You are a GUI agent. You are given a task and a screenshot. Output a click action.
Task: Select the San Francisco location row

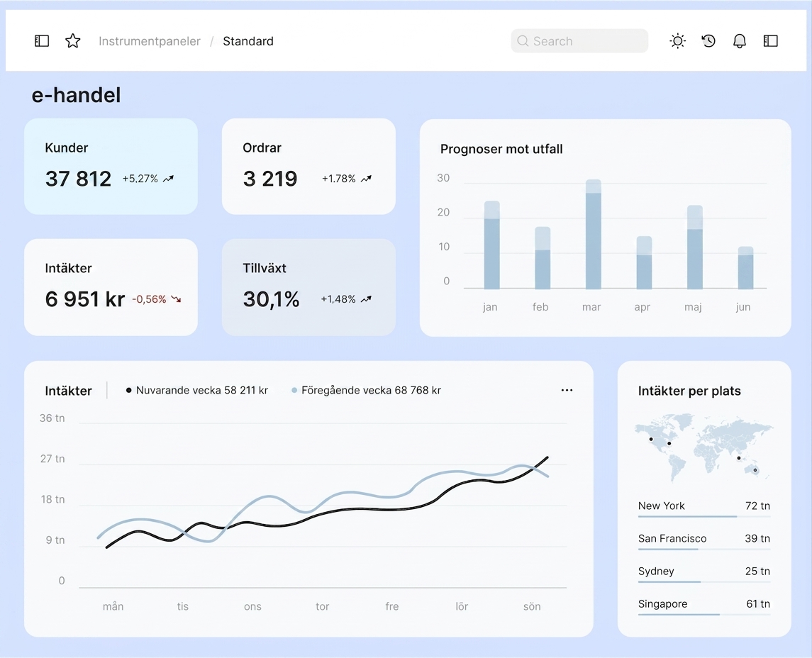[703, 540]
